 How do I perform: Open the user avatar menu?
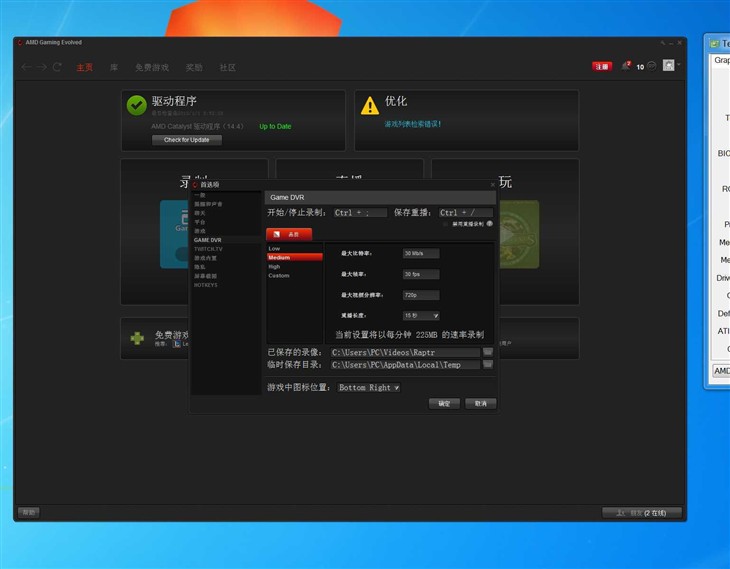point(668,66)
